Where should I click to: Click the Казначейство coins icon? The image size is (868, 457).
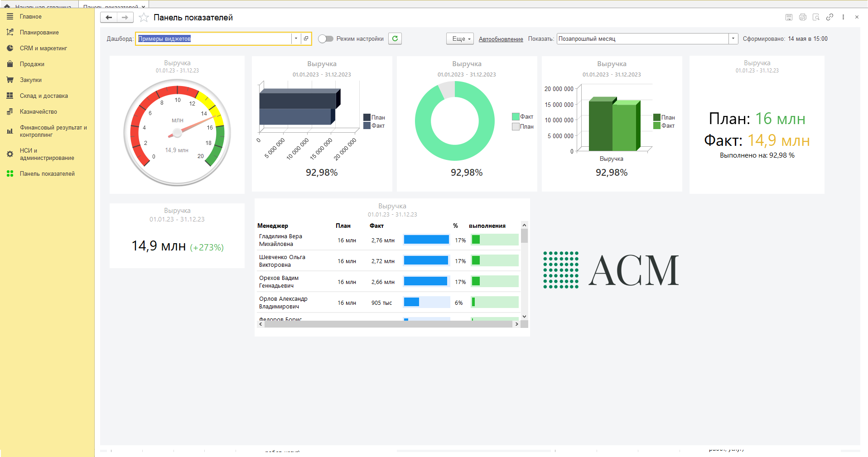tap(10, 111)
